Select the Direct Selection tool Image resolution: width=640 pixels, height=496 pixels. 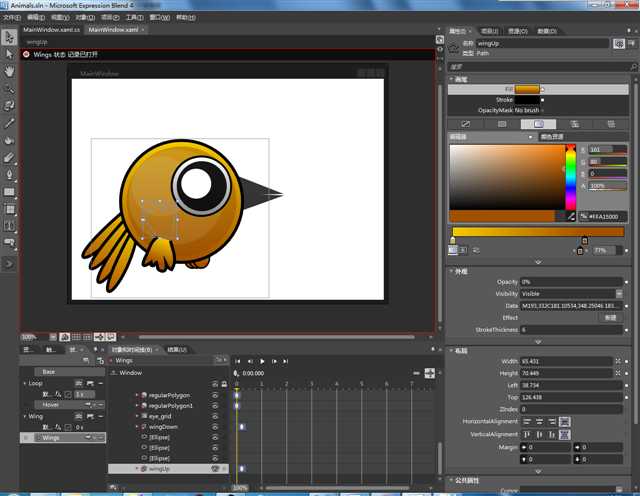[9, 54]
